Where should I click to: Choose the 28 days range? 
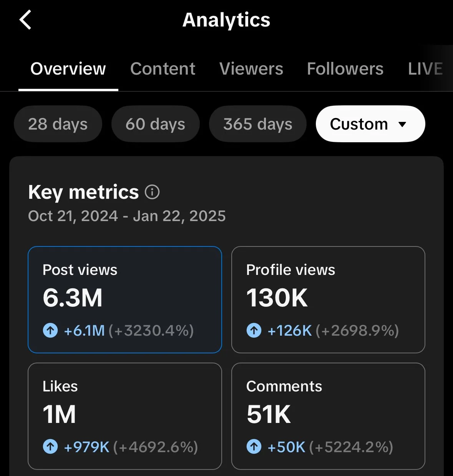point(58,124)
